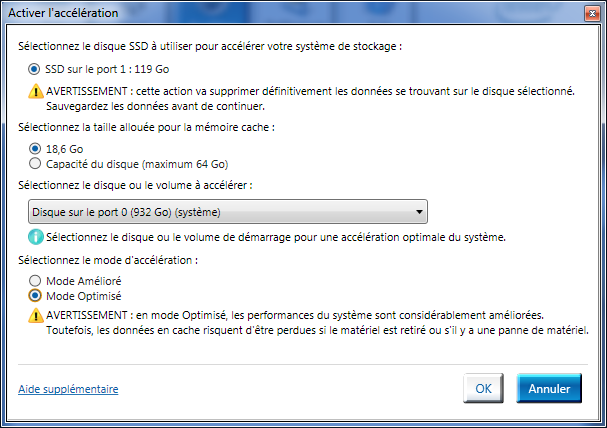
Task: Click the blue information icon
Action: pyautogui.click(x=37, y=238)
